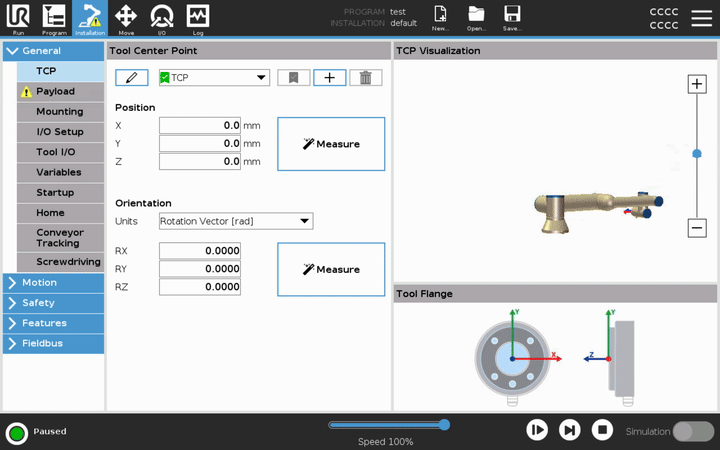Zoom out TCP visualization with minus
Screen dimensions: 720x450
(697, 228)
